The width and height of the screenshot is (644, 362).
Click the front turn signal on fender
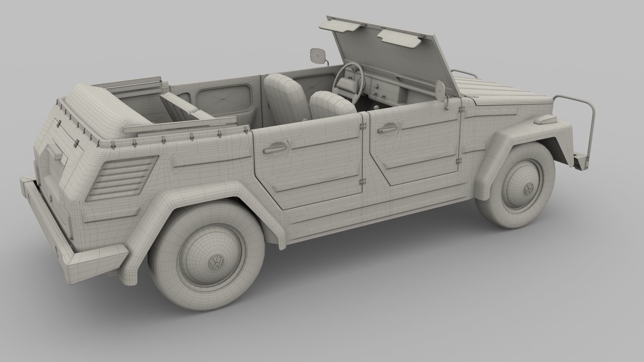[545, 119]
